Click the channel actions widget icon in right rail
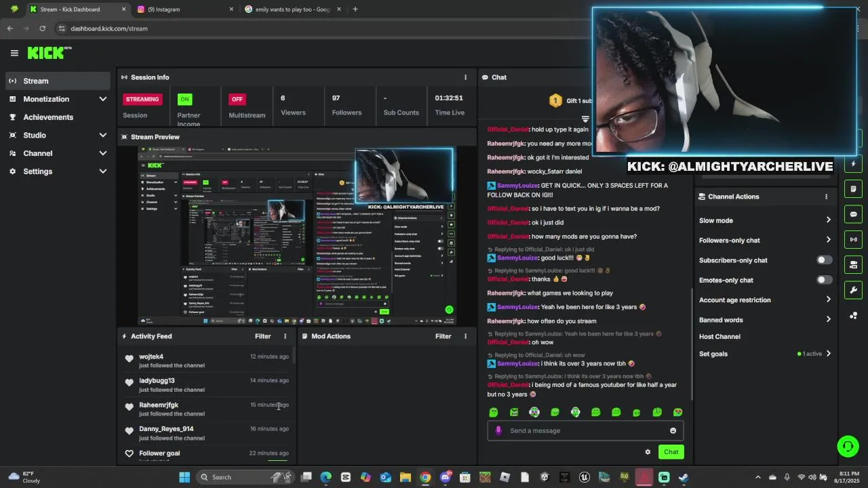This screenshot has width=868, height=488. coord(853,264)
